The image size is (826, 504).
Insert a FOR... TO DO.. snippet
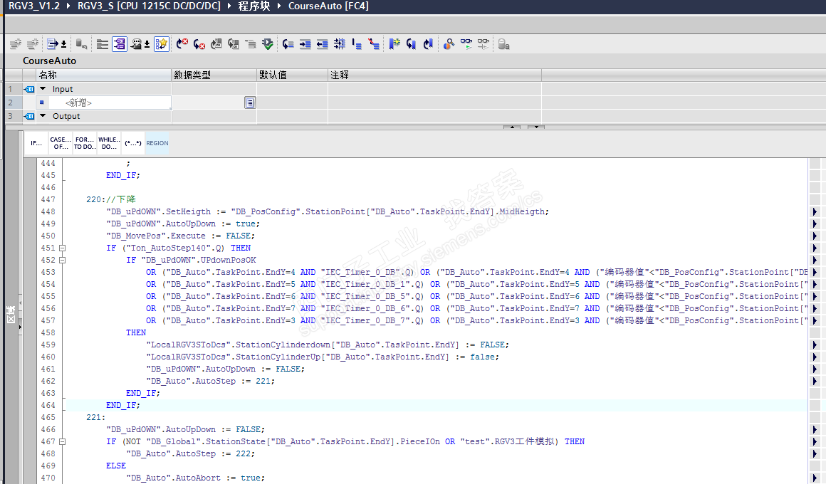click(85, 143)
